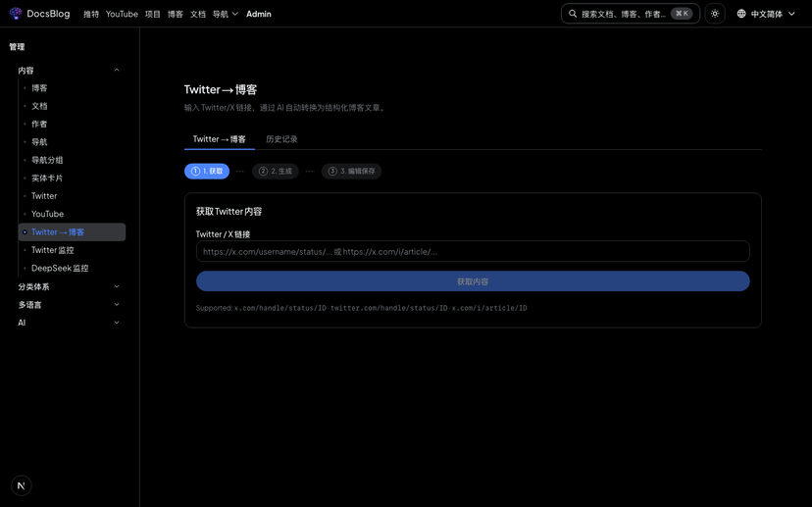Click step 3. 编辑保存 pill
Viewport: 812px width, 507px height.
point(352,171)
